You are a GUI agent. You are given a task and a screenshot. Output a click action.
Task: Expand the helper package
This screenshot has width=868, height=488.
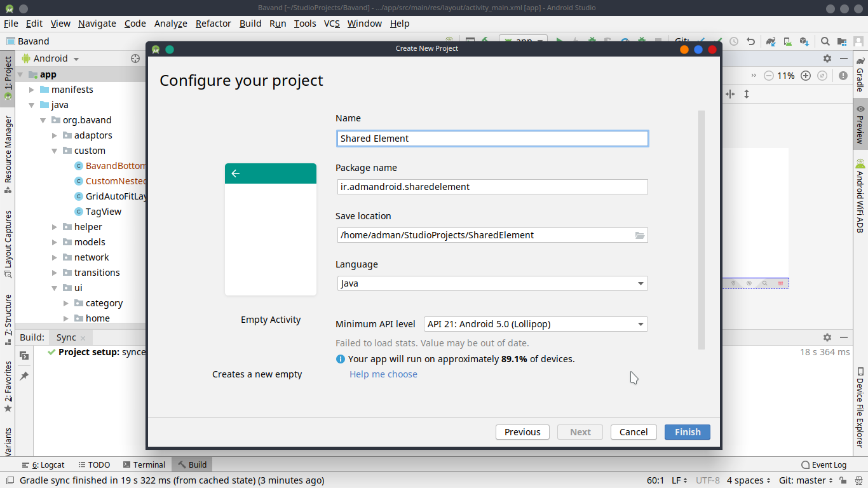point(55,227)
